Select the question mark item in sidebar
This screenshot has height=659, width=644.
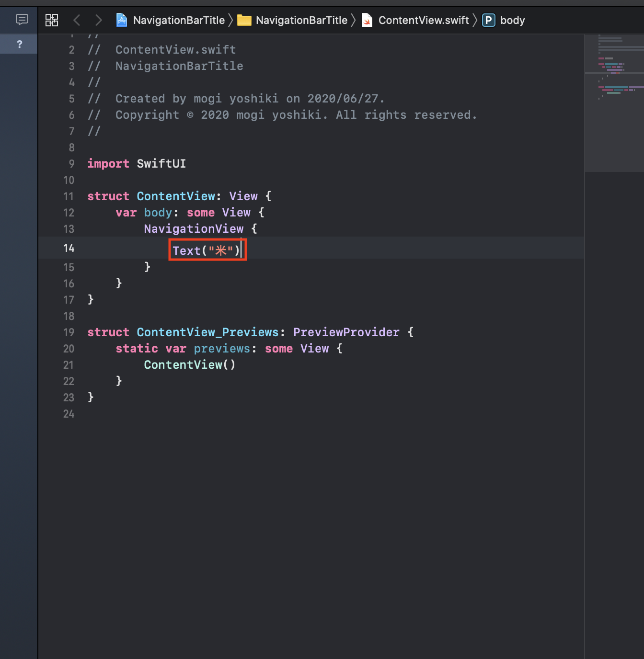(19, 44)
